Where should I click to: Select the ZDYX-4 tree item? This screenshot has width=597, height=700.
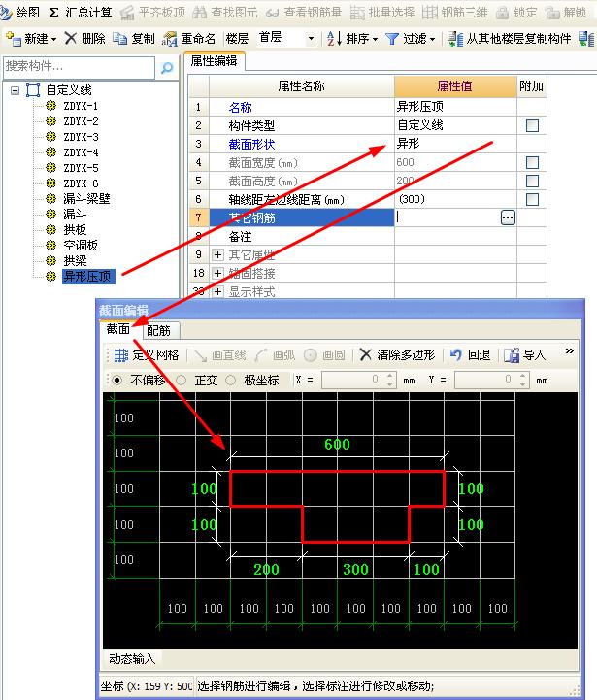coord(81,152)
